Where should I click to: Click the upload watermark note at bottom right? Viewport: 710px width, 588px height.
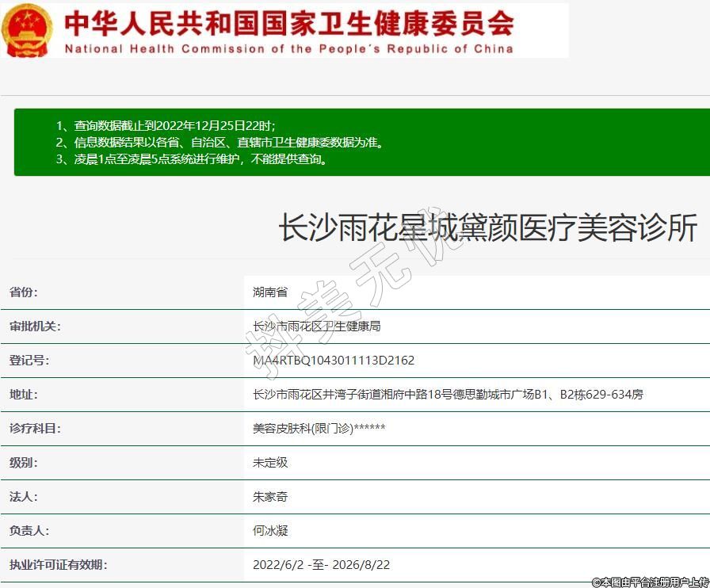click(x=650, y=582)
